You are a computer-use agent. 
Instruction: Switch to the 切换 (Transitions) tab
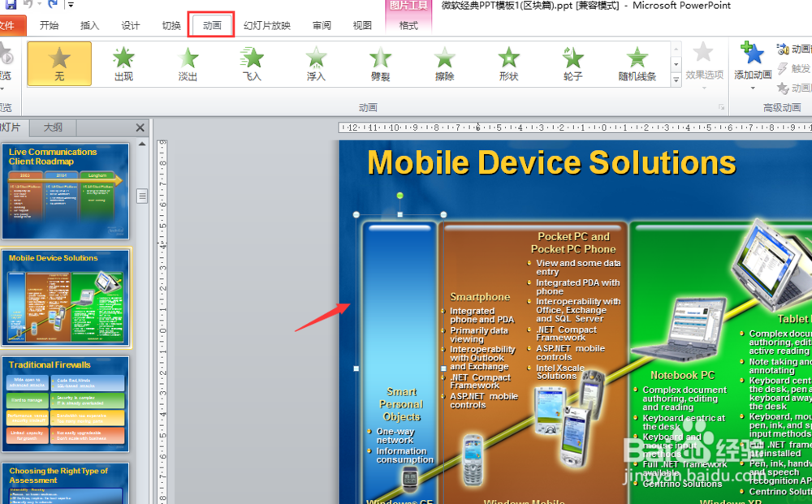(x=171, y=25)
